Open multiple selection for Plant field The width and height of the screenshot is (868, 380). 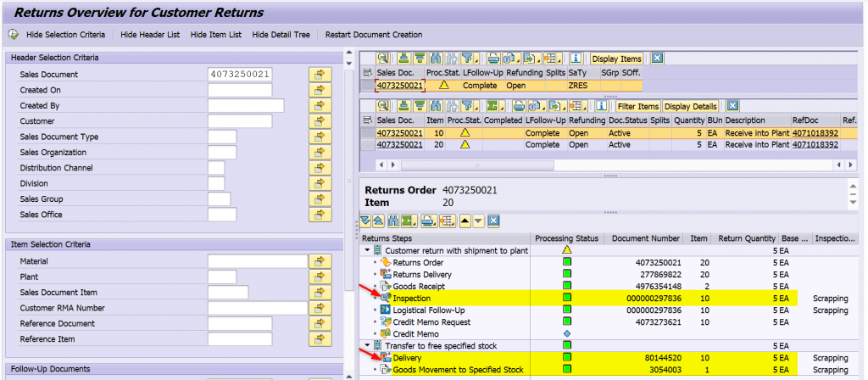[320, 277]
